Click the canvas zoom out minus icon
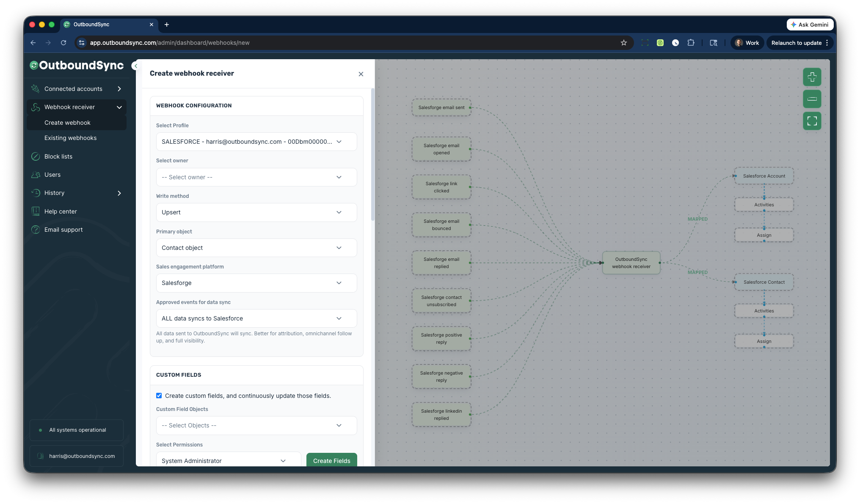This screenshot has width=860, height=504. (x=812, y=99)
